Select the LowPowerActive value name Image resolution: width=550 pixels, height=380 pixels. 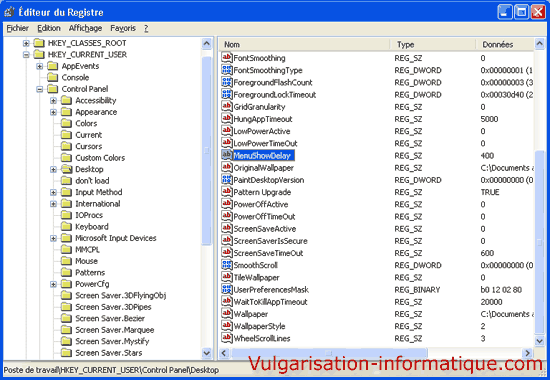(x=262, y=131)
